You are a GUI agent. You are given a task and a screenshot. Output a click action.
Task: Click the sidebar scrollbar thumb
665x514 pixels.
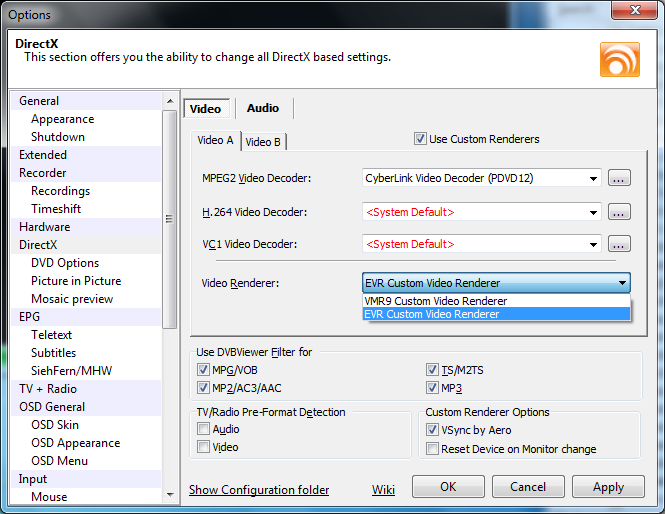(170, 219)
